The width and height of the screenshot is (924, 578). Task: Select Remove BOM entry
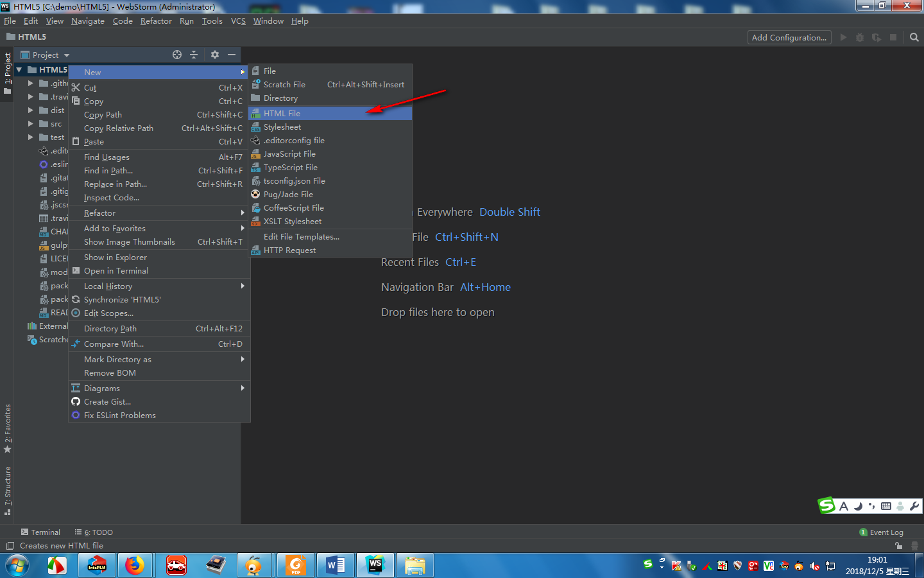159,373
